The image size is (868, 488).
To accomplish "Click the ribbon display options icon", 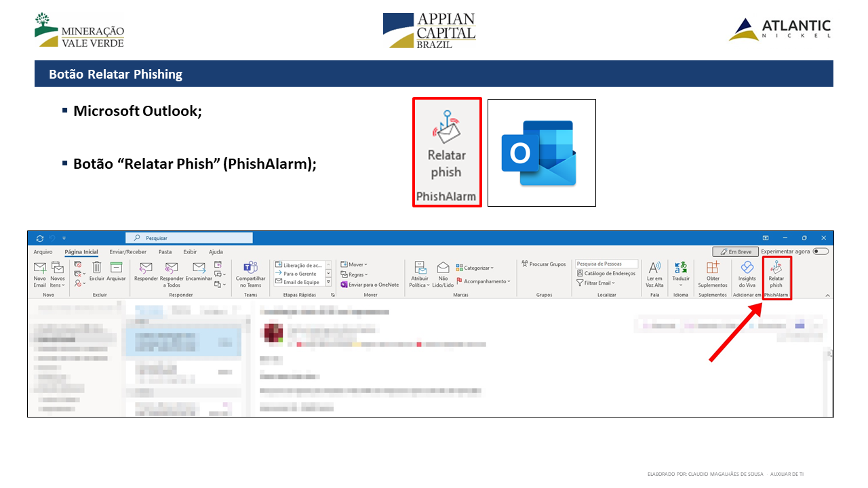I will coord(766,238).
